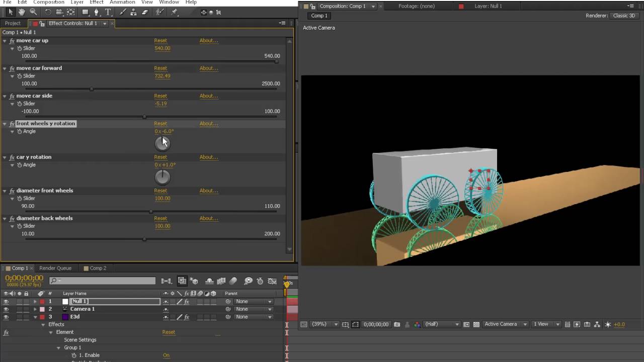
Task: Take snapshot with camera icon in viewer
Action: point(397,324)
